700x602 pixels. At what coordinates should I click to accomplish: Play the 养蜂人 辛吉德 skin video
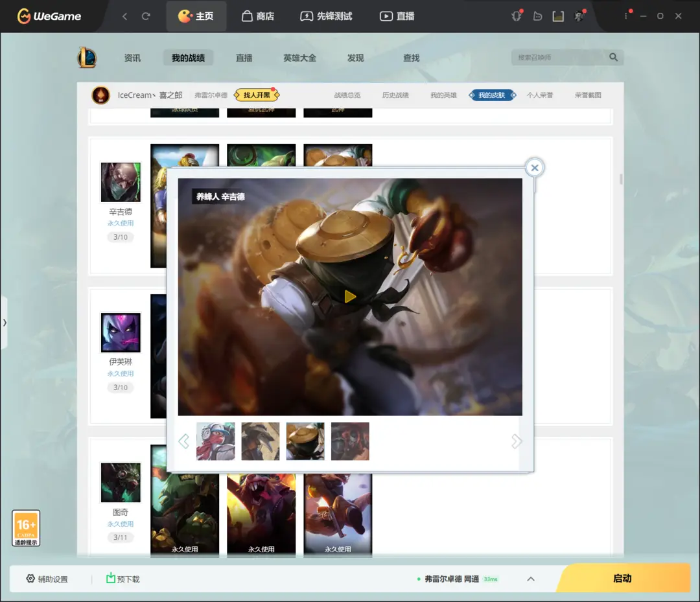350,296
